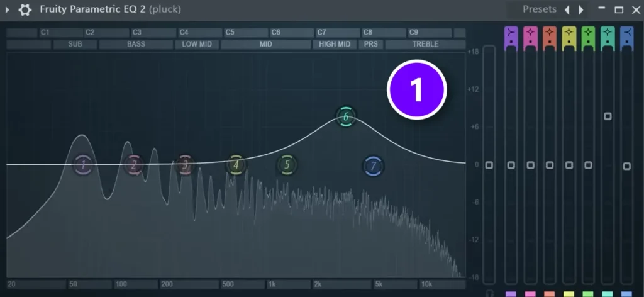This screenshot has width=644, height=297.
Task: Click the teal color square under band 6
Action: pyautogui.click(x=608, y=294)
